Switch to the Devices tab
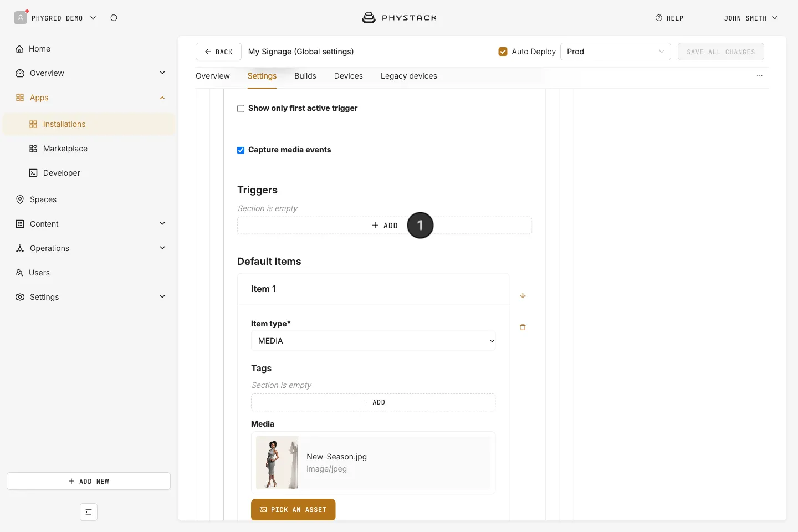Image resolution: width=798 pixels, height=532 pixels. pyautogui.click(x=349, y=76)
